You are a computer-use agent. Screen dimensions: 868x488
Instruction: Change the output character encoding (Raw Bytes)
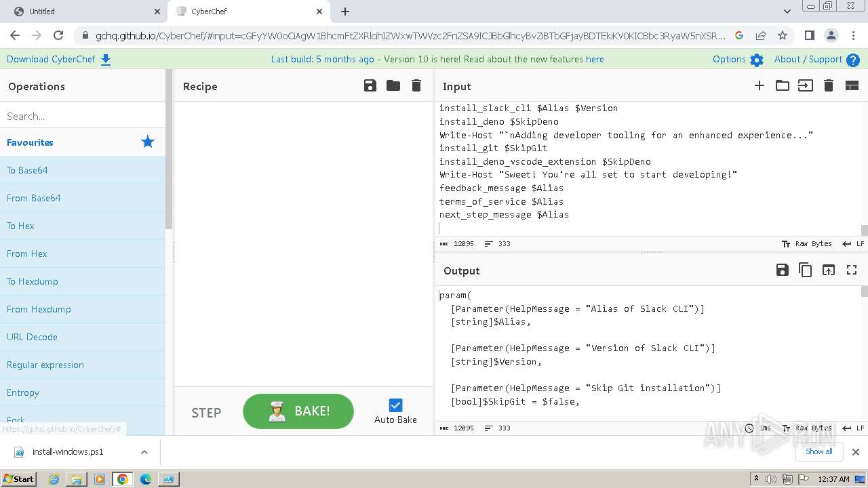pyautogui.click(x=807, y=428)
